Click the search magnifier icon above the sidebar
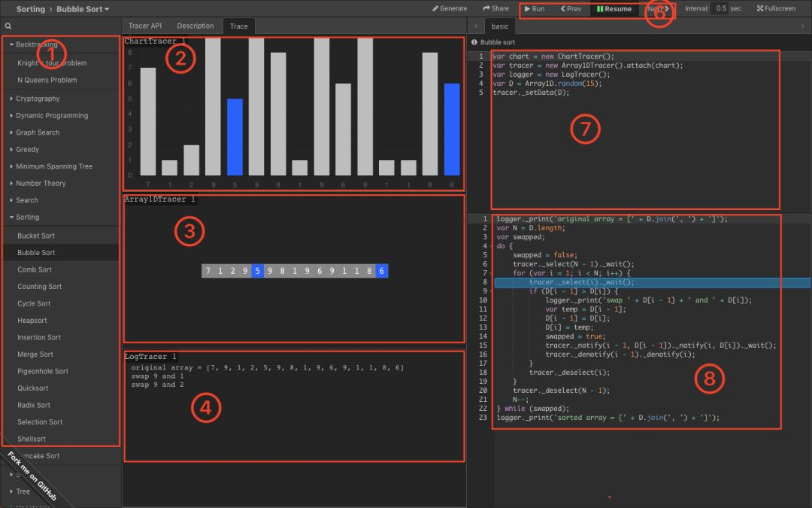Viewport: 812px width, 508px height. point(8,25)
